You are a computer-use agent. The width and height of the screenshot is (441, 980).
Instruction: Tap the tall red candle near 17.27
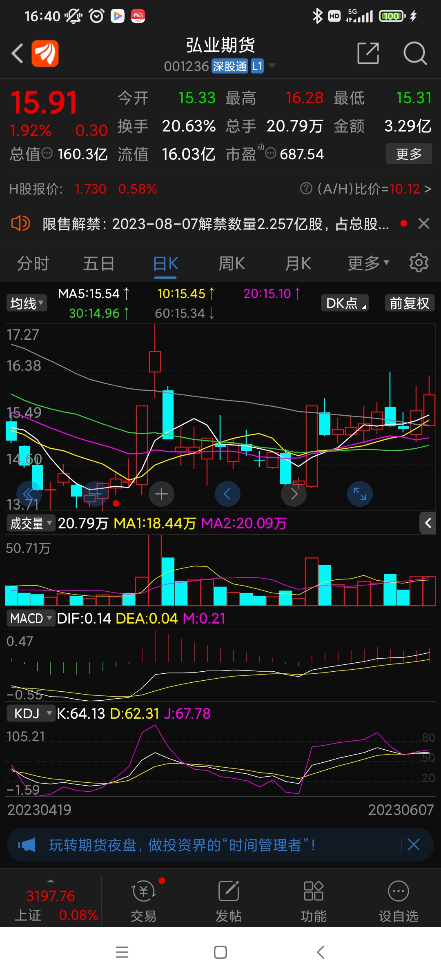coord(155,361)
